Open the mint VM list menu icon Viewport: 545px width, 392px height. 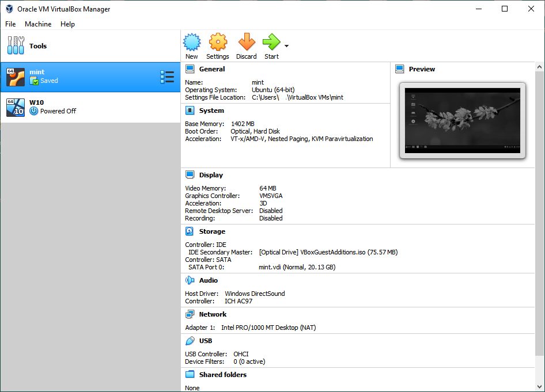coord(166,77)
